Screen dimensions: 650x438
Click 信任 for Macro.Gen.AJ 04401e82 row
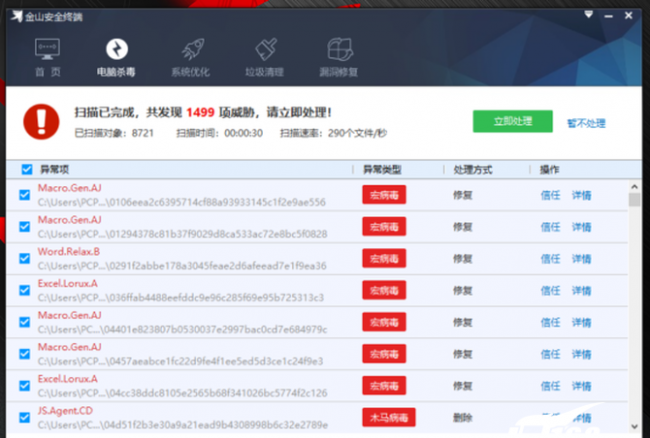click(550, 322)
